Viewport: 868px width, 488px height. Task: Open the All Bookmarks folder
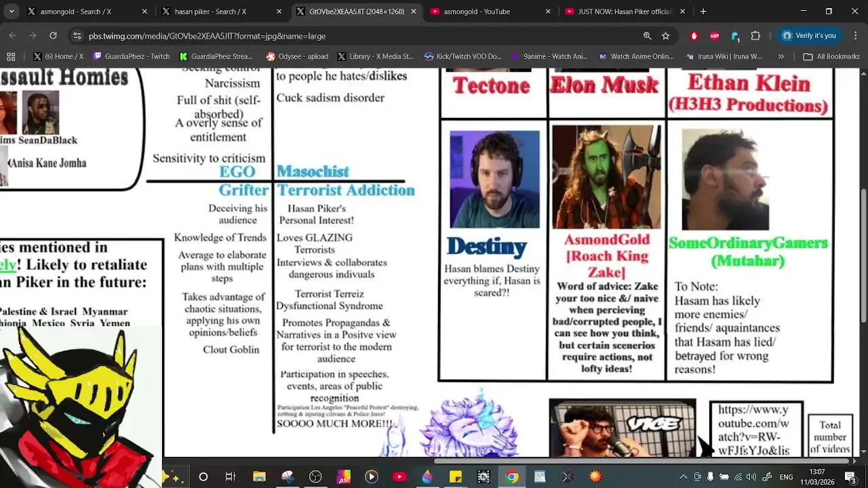(x=831, y=56)
